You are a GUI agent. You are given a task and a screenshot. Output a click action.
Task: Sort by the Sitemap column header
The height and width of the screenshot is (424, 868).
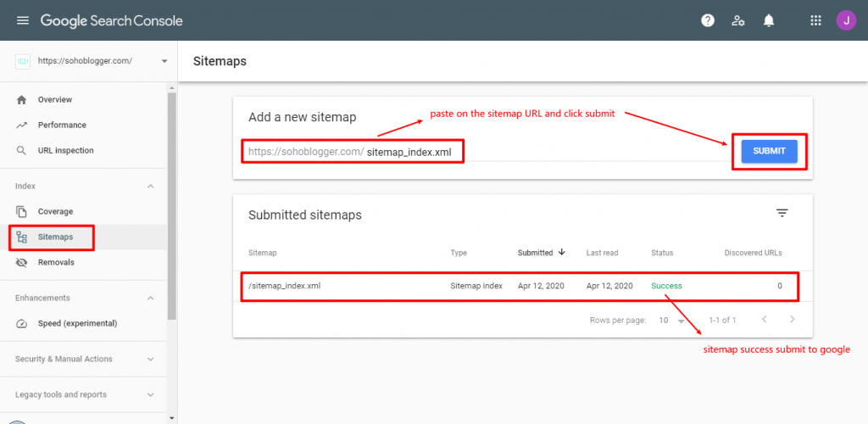(263, 253)
